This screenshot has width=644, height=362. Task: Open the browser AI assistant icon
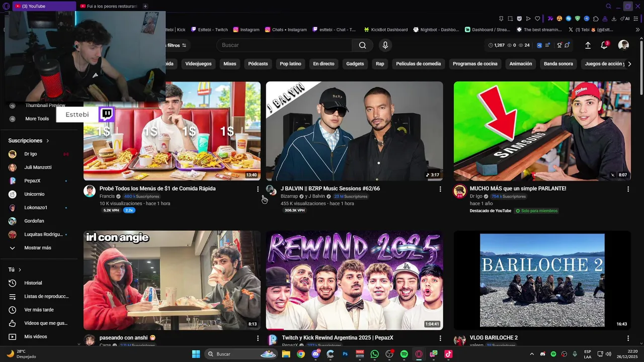click(x=625, y=19)
